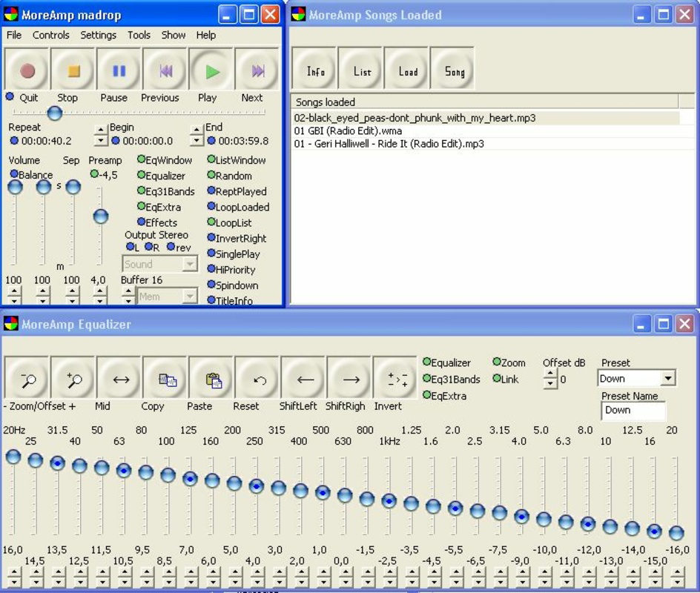This screenshot has height=593, width=700.
Task: Select black_eyed_peas dont_phunk song
Action: [x=486, y=118]
